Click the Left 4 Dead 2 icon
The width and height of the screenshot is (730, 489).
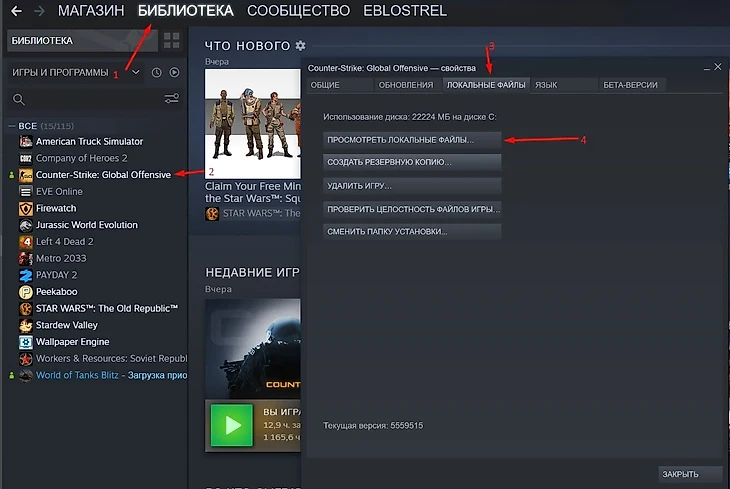click(26, 242)
